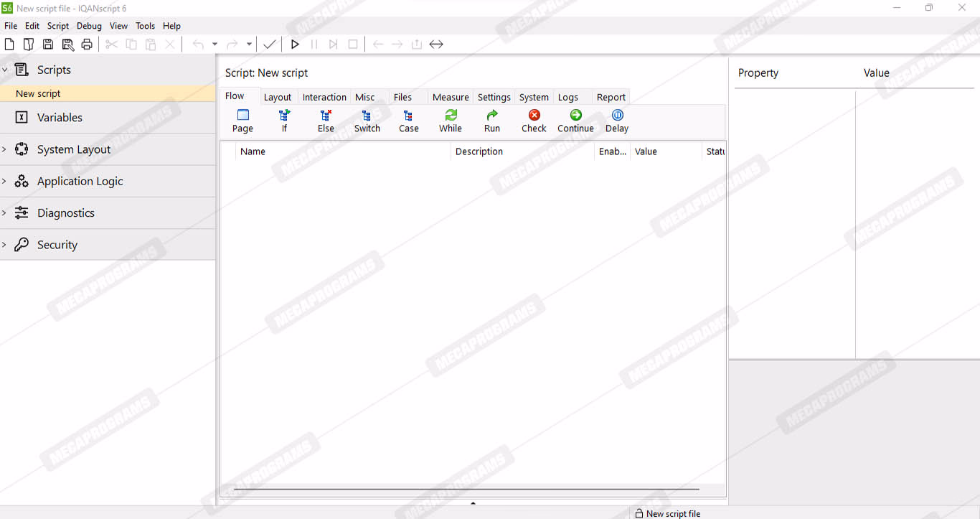
Task: Insert a Page flow item
Action: click(x=242, y=121)
